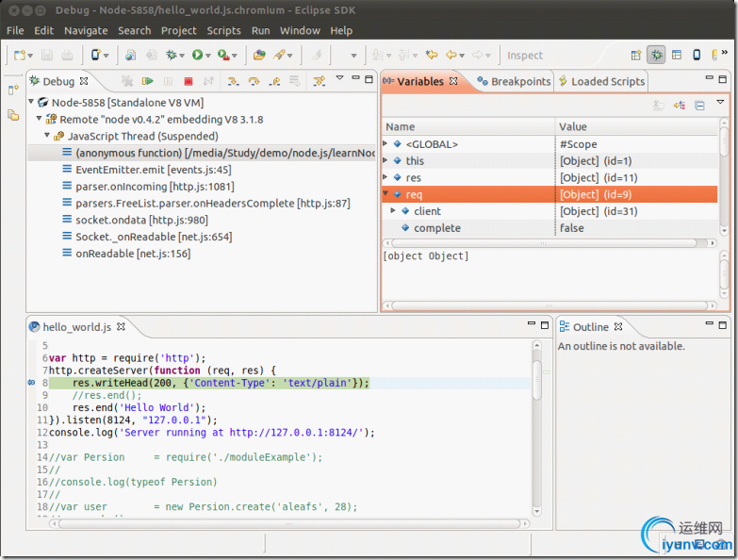
Task: Click Collapse All icon in Variables toolbar
Action: coord(700,106)
